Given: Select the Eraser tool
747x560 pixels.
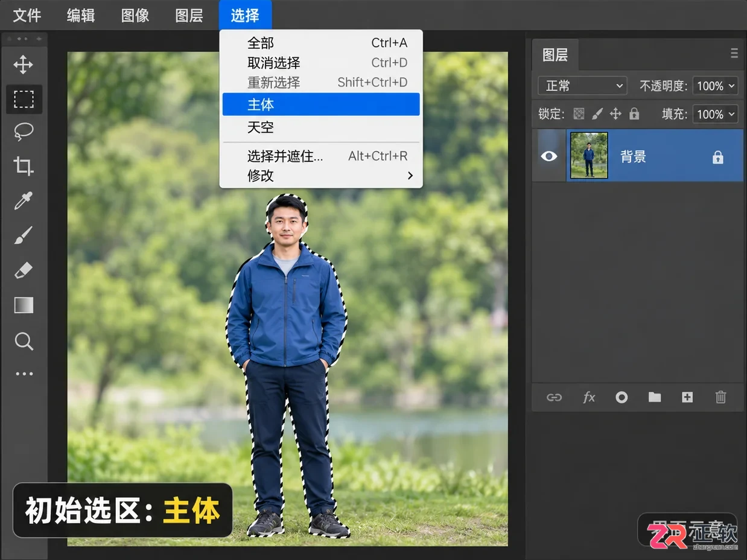Looking at the screenshot, I should (24, 270).
